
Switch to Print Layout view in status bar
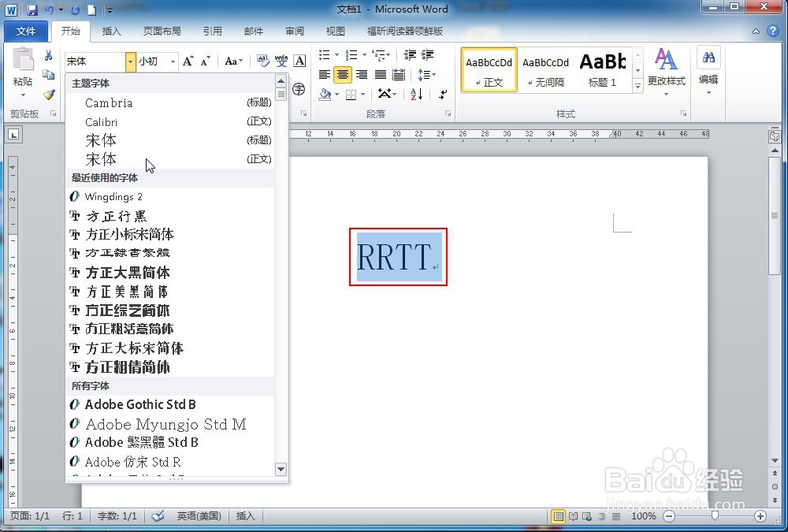[558, 516]
